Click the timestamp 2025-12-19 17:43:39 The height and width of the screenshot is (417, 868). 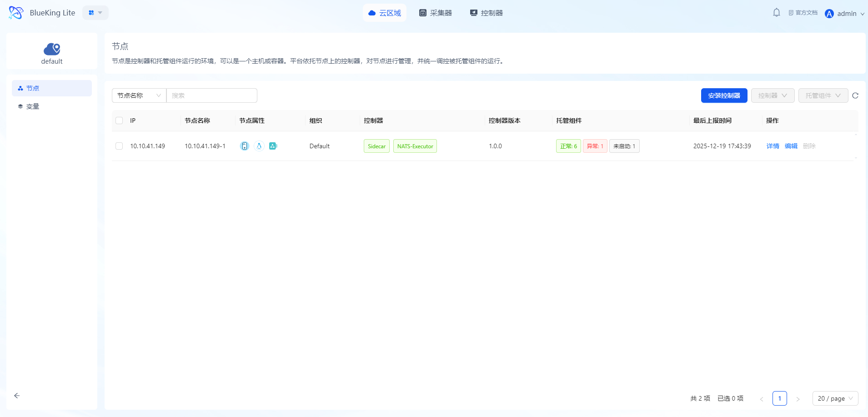[722, 146]
